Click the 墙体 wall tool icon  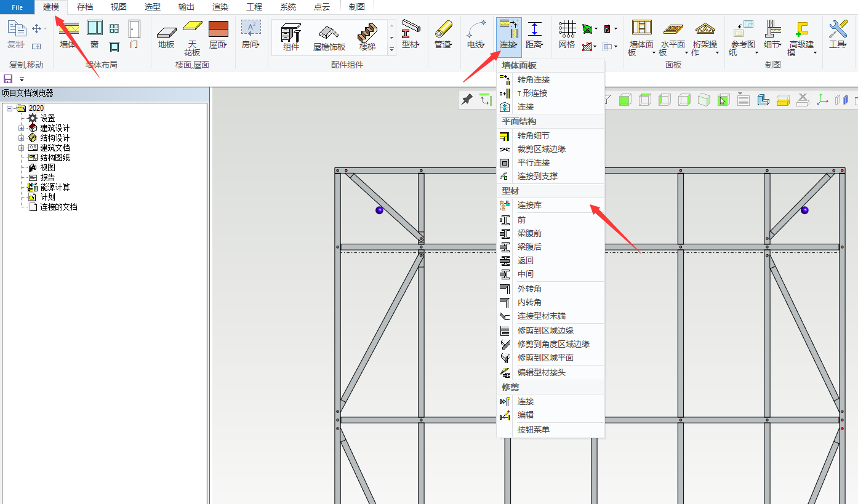[68, 28]
